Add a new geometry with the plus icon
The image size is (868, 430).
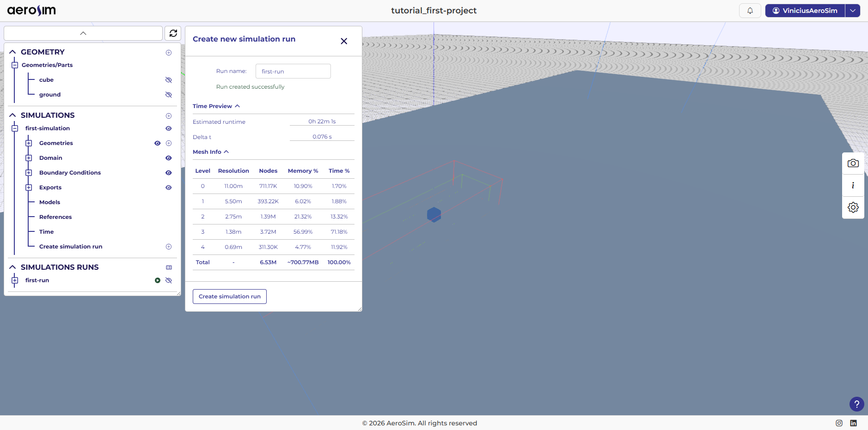[168, 53]
